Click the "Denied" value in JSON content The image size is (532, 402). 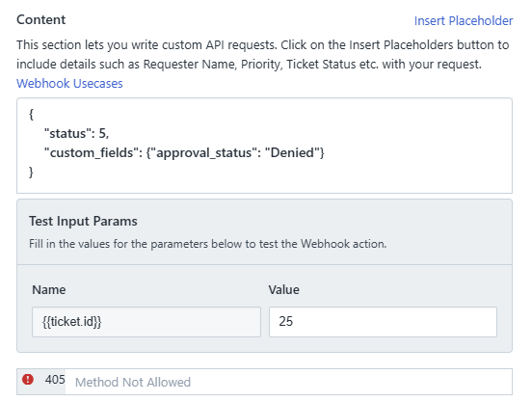[x=292, y=153]
